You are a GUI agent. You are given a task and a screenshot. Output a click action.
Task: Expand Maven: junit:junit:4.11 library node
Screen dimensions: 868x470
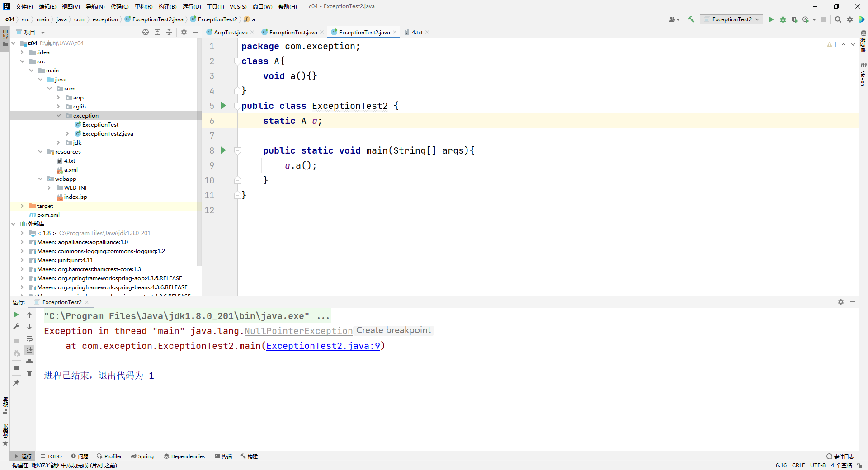pos(22,260)
